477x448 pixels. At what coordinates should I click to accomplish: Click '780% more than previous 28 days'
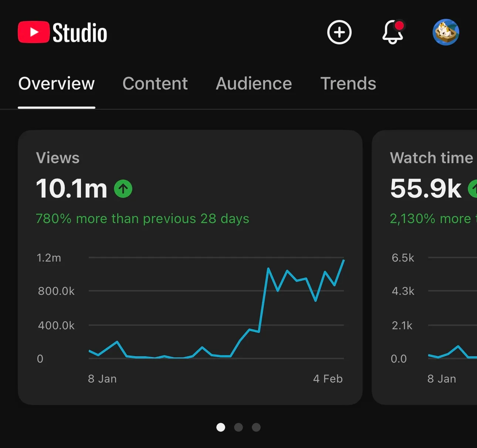click(142, 219)
